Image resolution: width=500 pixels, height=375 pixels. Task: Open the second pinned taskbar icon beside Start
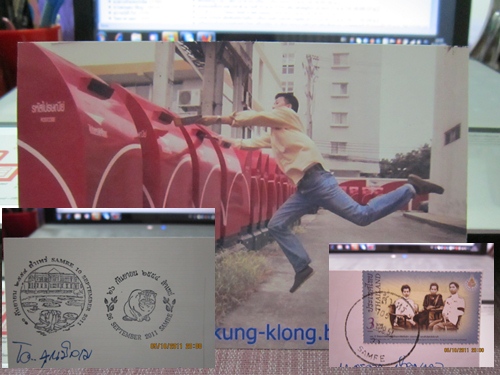(x=119, y=36)
